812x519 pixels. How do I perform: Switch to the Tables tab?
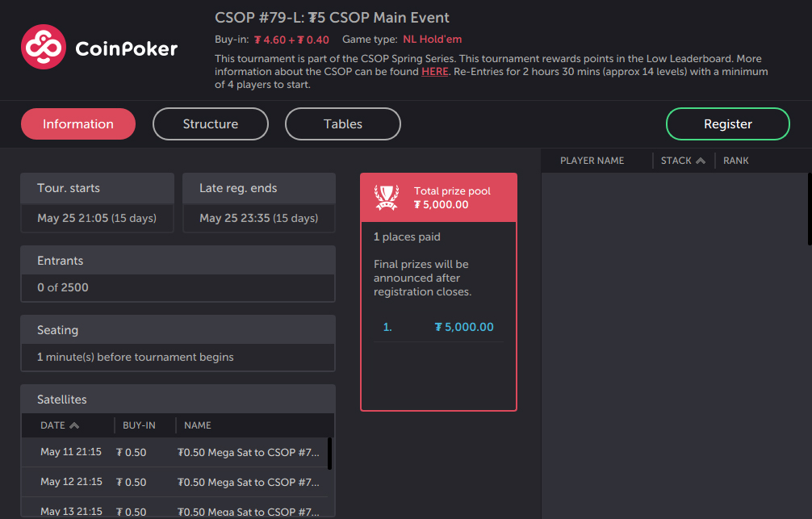pos(343,123)
